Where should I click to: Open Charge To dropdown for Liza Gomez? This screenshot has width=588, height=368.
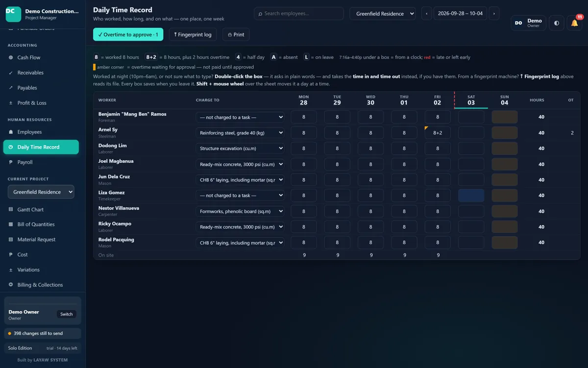(x=240, y=195)
